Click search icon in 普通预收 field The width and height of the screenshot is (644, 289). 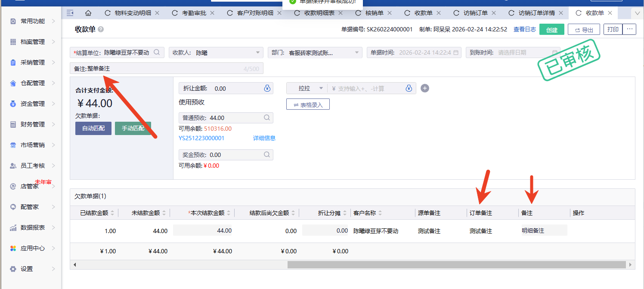click(x=267, y=118)
